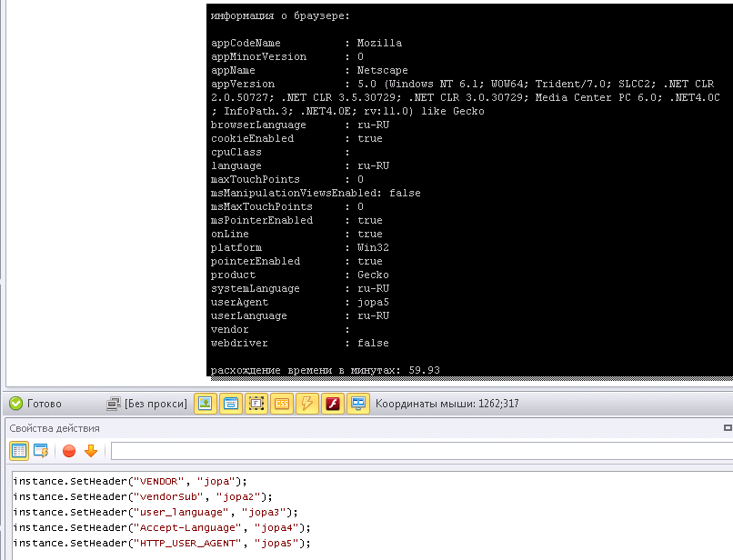Click code line SetHeader "vendorSub", "jopa2"
This screenshot has width=733, height=560.
pos(143,497)
